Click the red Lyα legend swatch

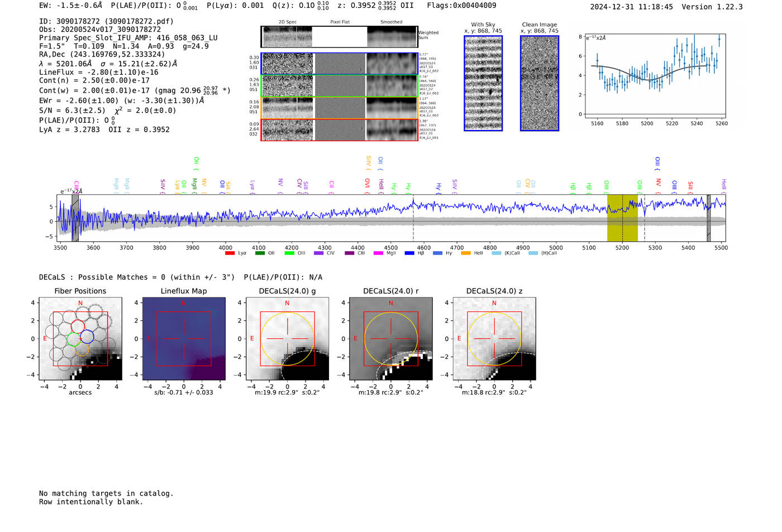[x=230, y=253]
